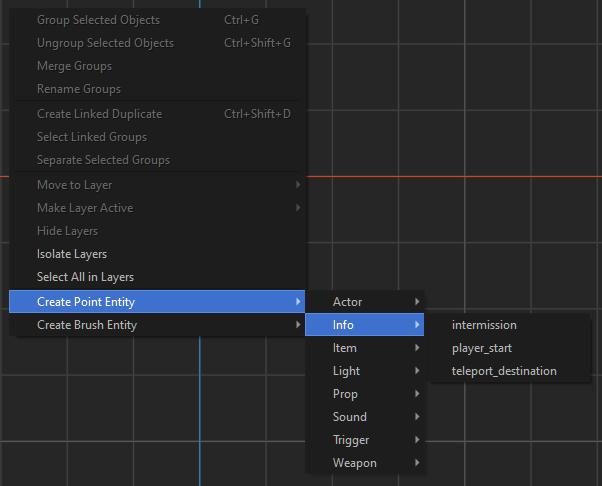This screenshot has width=602, height=486.
Task: Open the Actor entity category
Action: [348, 302]
